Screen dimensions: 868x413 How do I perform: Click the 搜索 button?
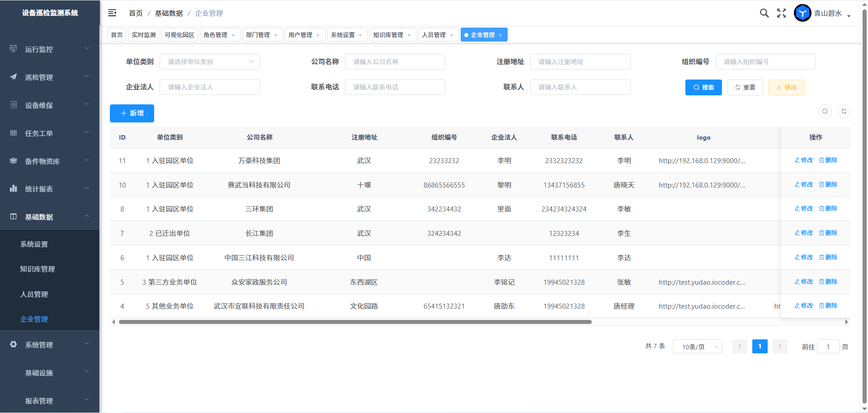[703, 87]
